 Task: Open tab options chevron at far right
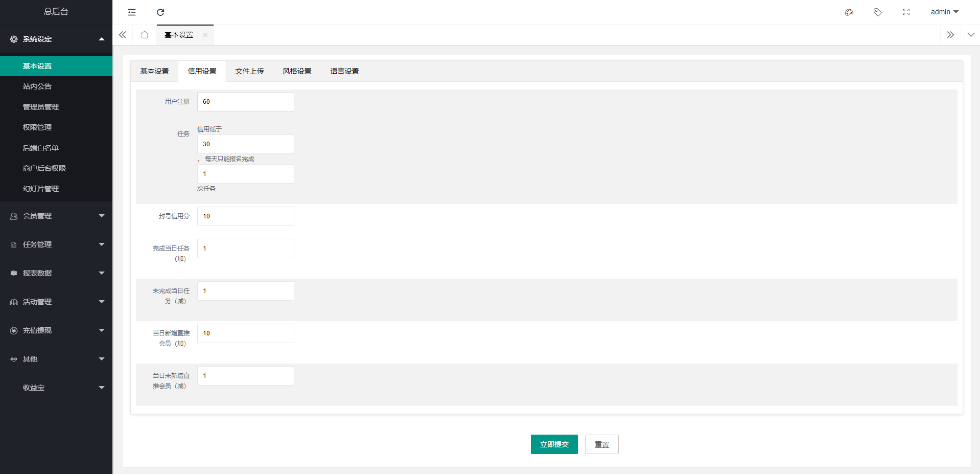[x=971, y=35]
